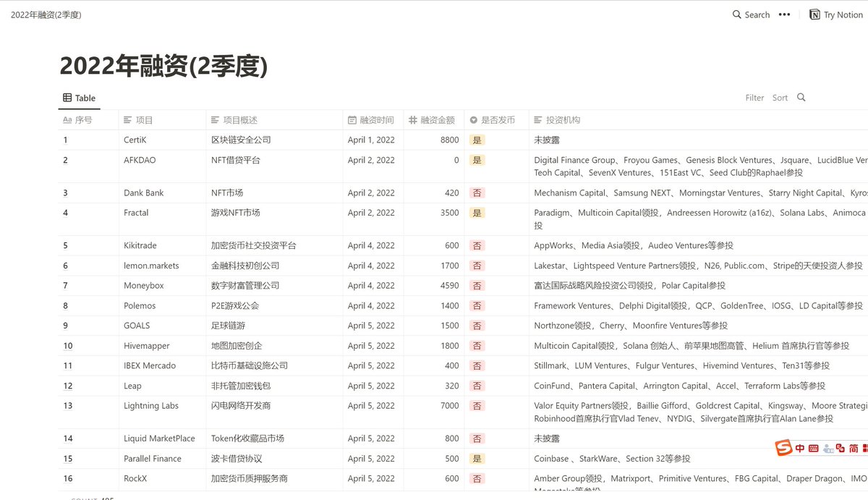
Task: Select the Table view tab
Action: (x=79, y=98)
